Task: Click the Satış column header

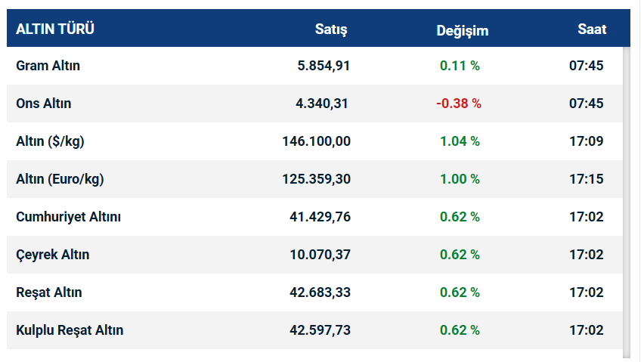Action: click(331, 29)
